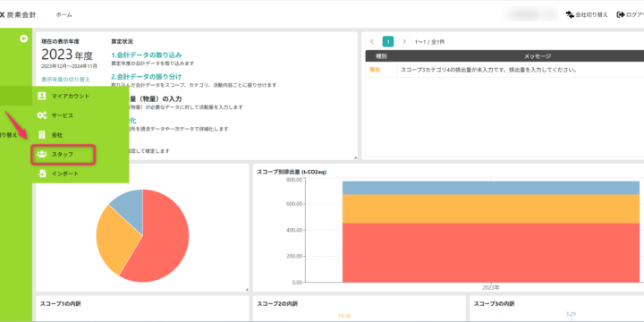The width and height of the screenshot is (644, 322).
Task: Click the Import (インポート) file icon
Action: tap(42, 174)
